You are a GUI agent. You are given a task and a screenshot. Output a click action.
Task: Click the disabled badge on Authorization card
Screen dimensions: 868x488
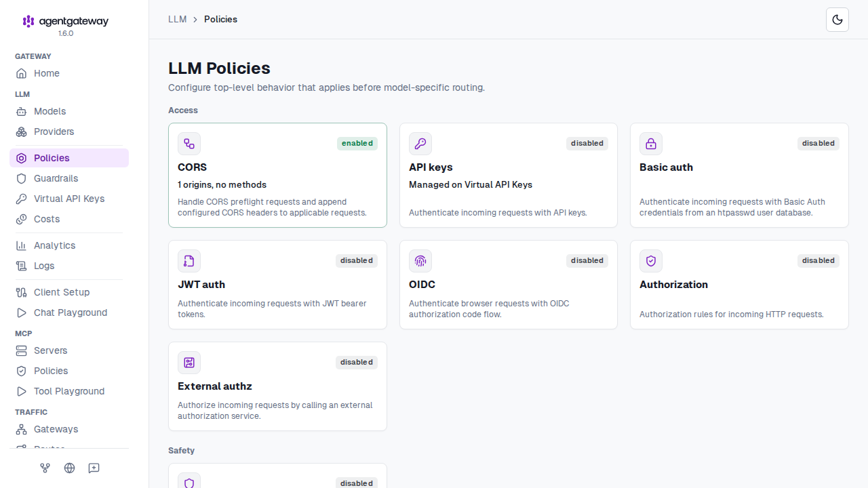coord(818,261)
